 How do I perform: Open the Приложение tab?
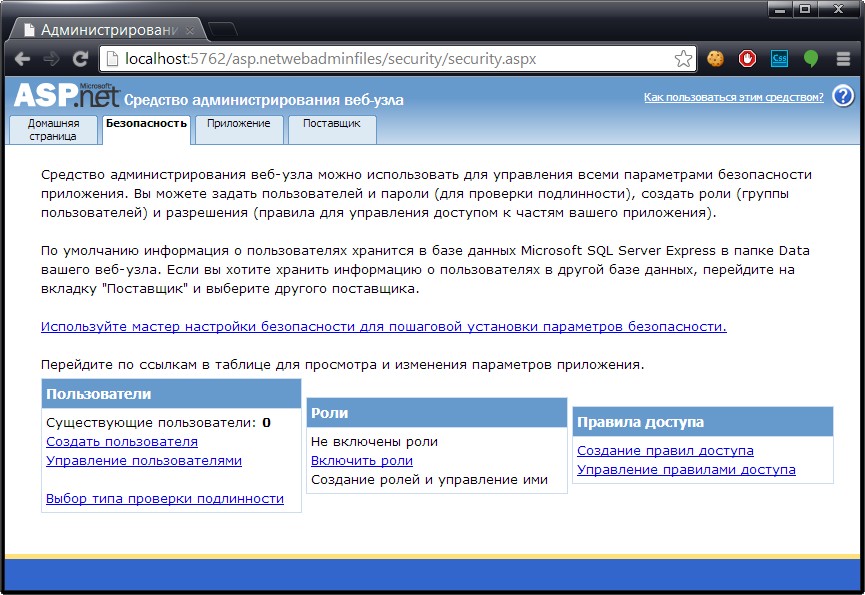(239, 130)
